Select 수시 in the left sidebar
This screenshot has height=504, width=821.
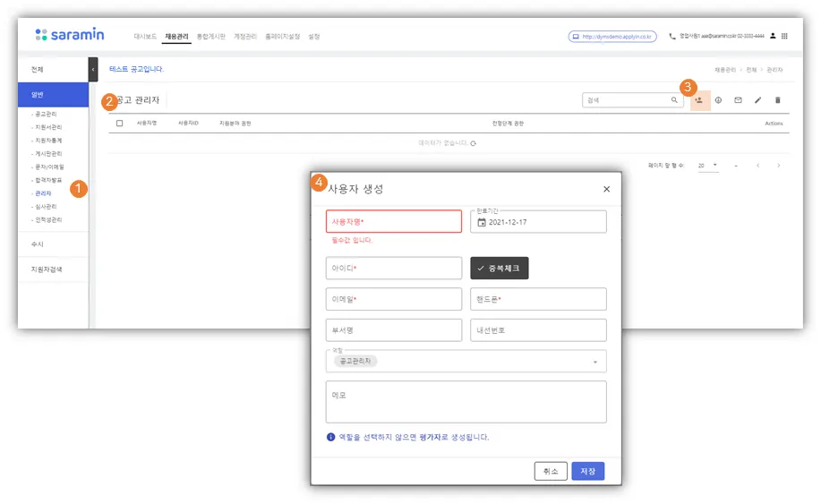pos(53,244)
